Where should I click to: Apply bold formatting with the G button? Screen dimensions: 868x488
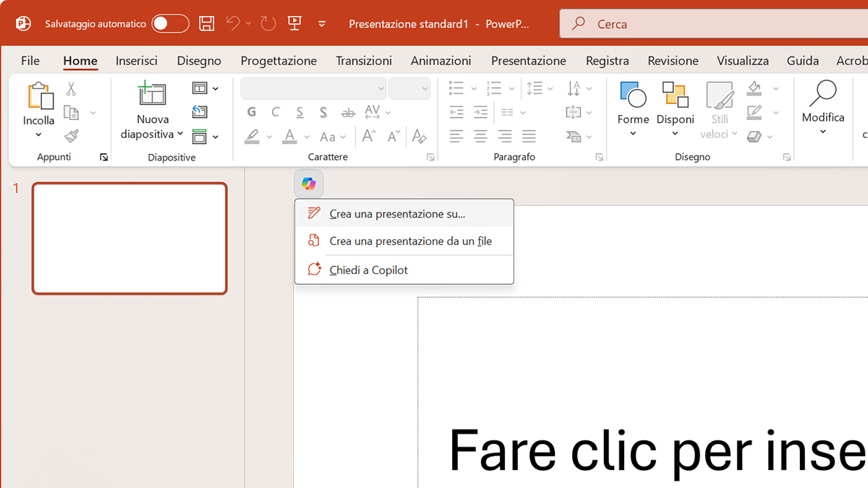[x=252, y=112]
